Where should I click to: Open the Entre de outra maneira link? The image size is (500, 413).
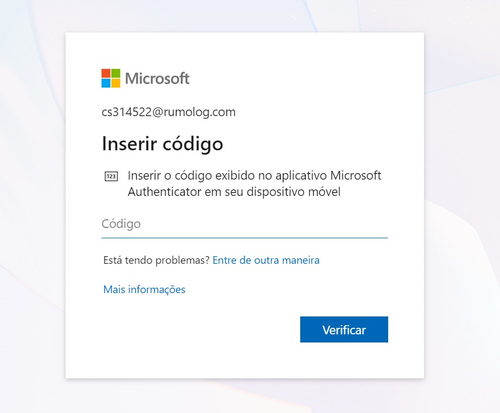[x=266, y=260]
